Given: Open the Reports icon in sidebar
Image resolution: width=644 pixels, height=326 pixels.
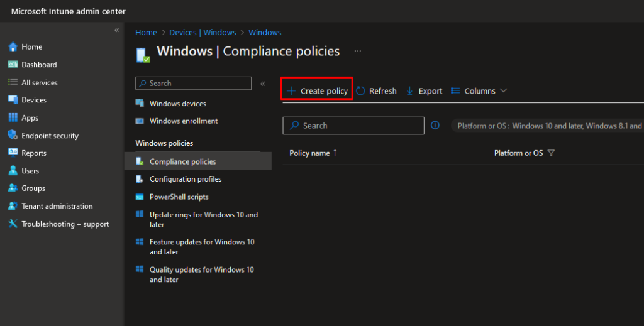Looking at the screenshot, I should tap(13, 153).
